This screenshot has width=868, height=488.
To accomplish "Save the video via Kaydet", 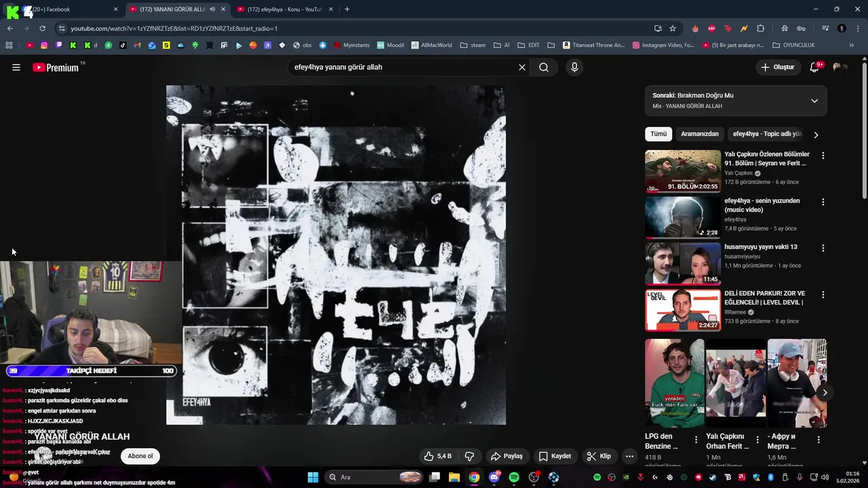I will tap(555, 456).
